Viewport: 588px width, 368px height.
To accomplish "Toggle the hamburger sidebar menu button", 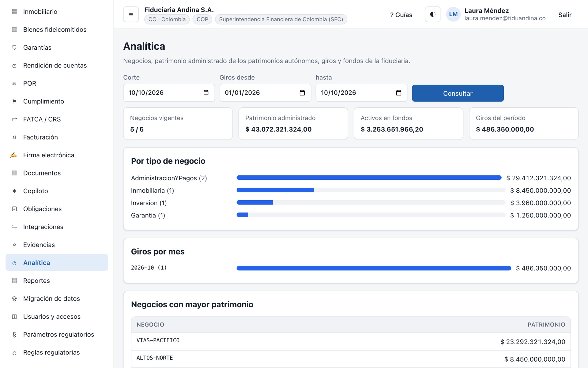I will (x=131, y=14).
